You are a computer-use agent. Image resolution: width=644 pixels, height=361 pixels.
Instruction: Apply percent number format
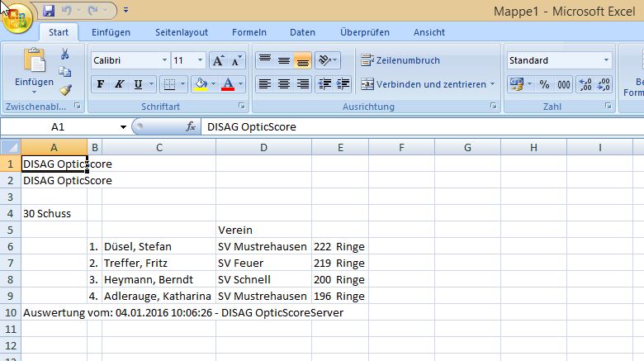544,84
